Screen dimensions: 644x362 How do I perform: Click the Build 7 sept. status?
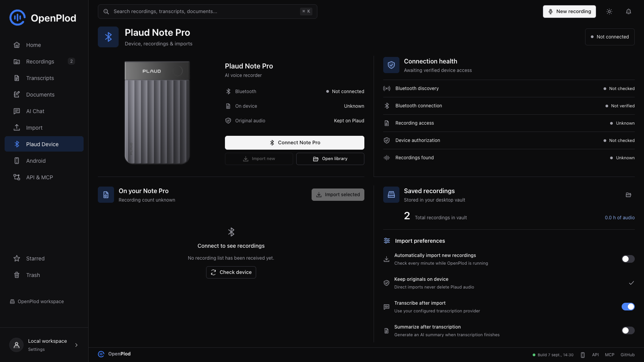pos(553,355)
